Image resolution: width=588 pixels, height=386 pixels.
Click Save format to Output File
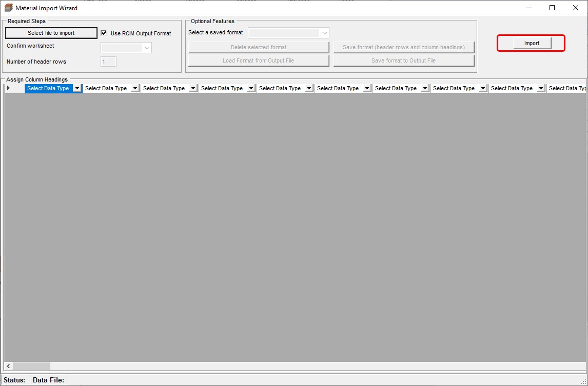(404, 60)
